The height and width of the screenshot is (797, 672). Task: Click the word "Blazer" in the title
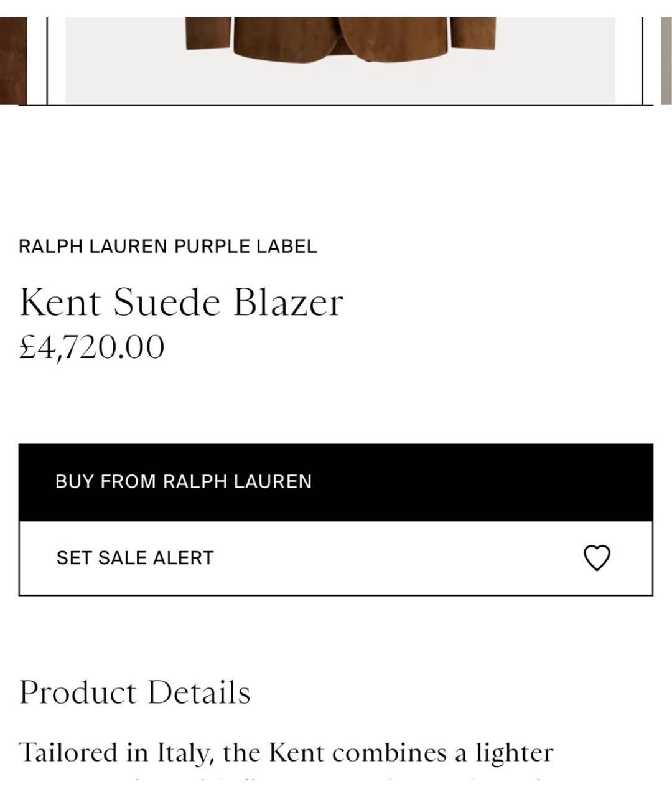click(x=288, y=303)
